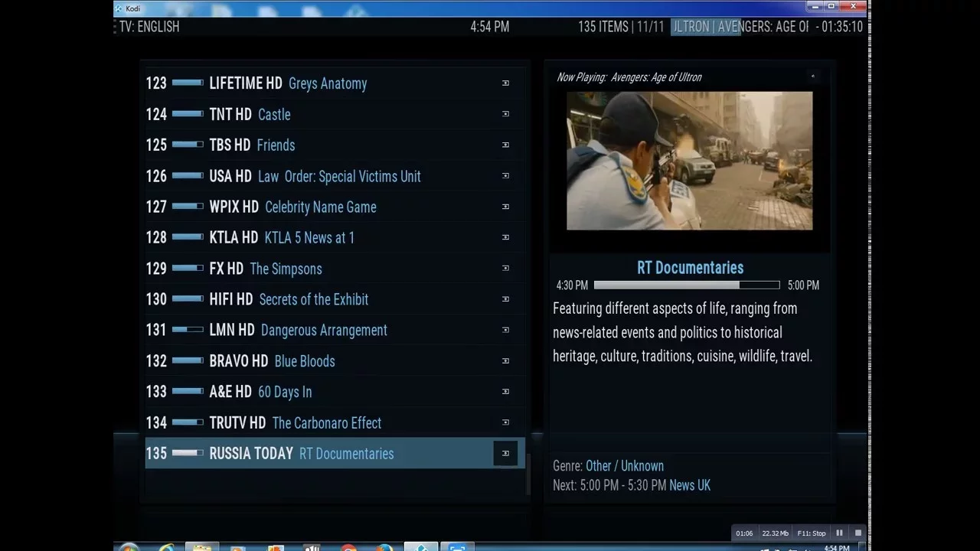Screen dimensions: 980x551
Task: Click the TV: ENGLISH header label
Action: (x=149, y=27)
